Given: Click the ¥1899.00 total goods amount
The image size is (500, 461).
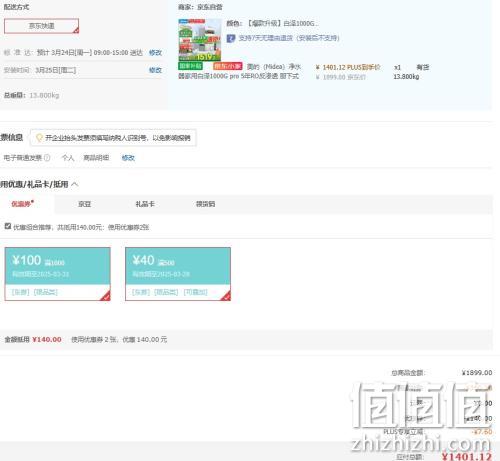Looking at the screenshot, I should 477,373.
